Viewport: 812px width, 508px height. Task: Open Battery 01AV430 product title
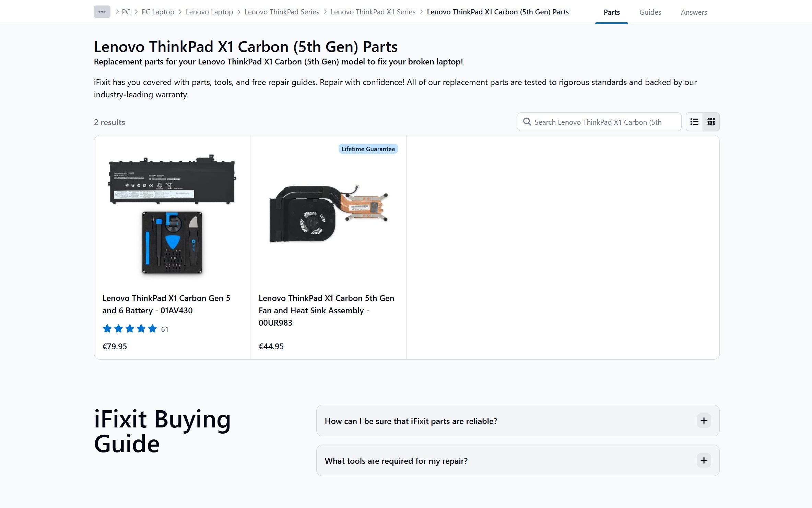pos(166,304)
